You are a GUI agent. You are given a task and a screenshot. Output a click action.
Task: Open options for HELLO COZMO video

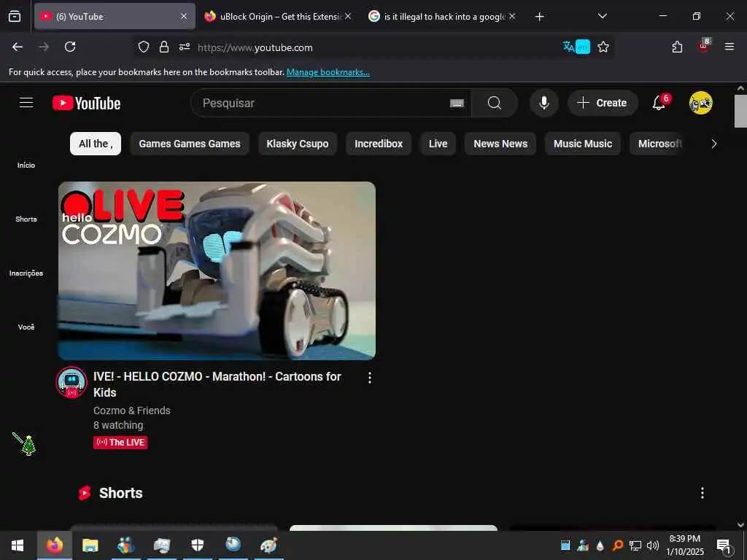point(370,378)
